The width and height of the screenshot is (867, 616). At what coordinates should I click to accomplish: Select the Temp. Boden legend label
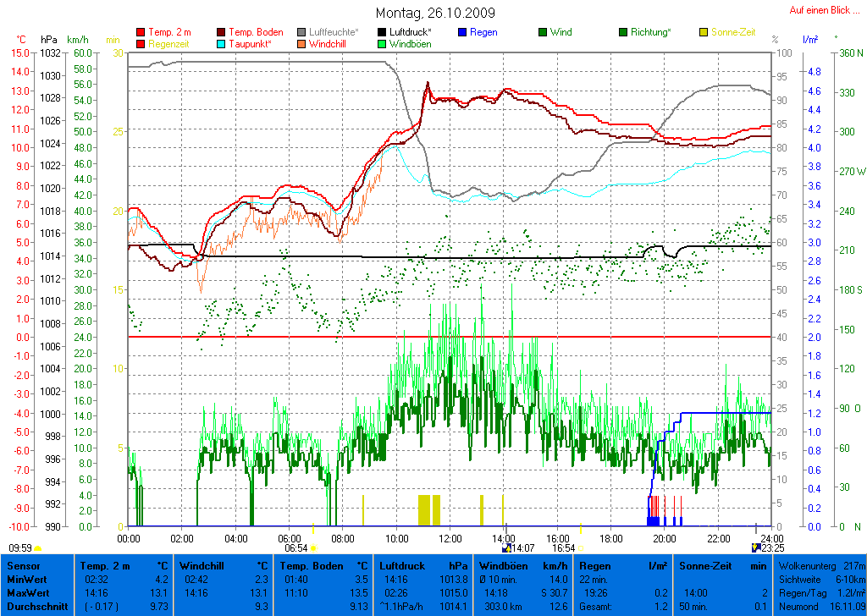[x=256, y=32]
